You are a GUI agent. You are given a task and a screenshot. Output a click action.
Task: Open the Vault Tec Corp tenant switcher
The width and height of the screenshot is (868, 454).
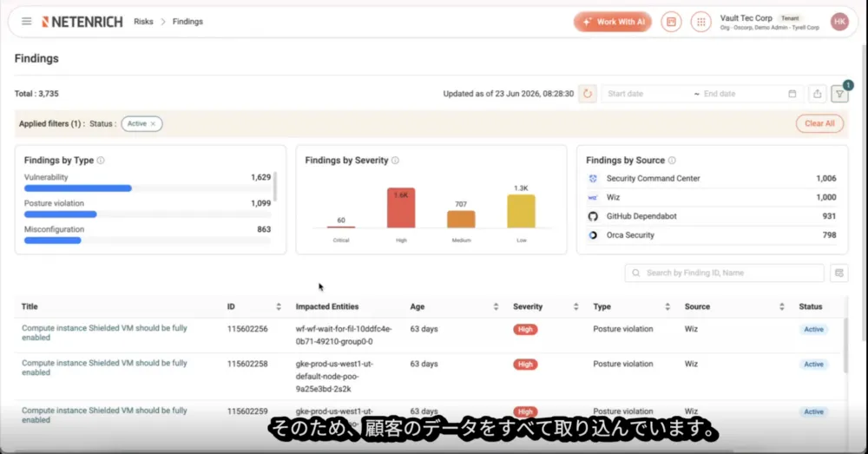(769, 22)
